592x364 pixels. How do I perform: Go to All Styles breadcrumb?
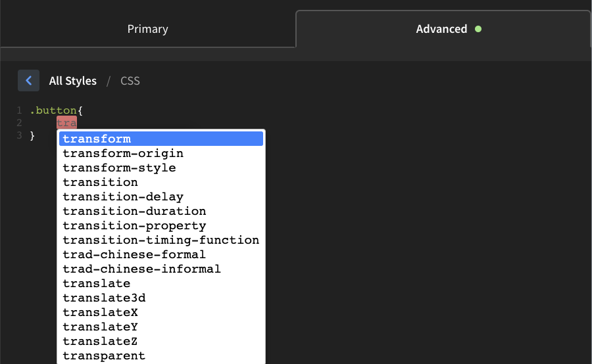tap(73, 81)
